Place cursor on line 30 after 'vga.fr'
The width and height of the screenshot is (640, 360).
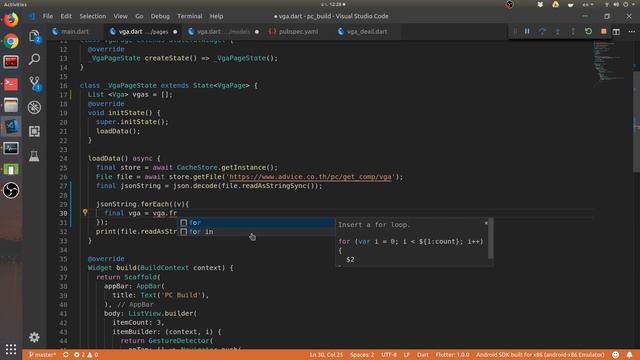point(177,213)
